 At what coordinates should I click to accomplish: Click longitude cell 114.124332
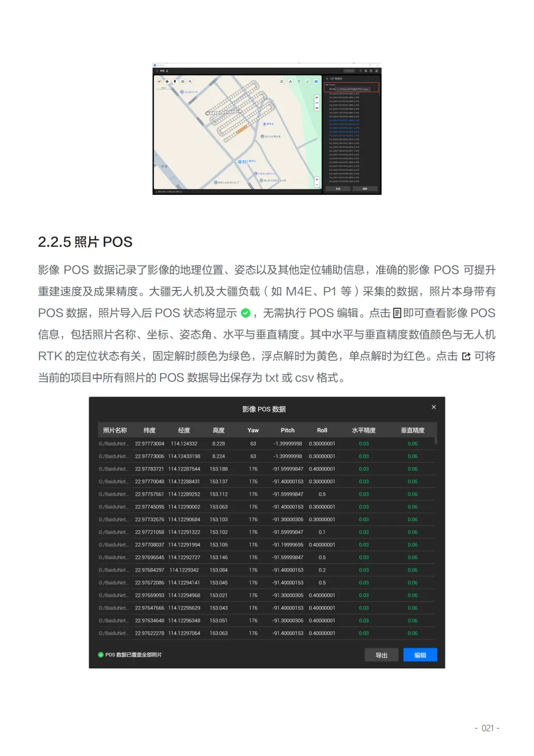point(184,444)
